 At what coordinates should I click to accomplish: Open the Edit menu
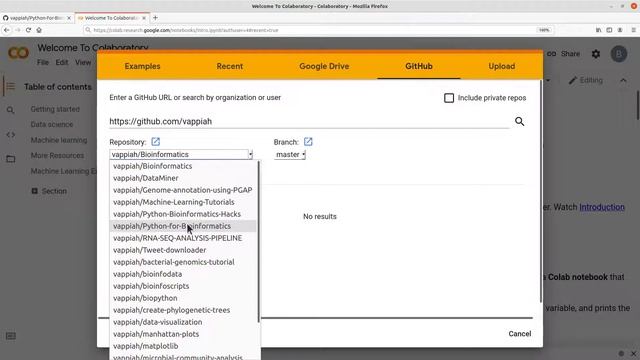pos(62,62)
